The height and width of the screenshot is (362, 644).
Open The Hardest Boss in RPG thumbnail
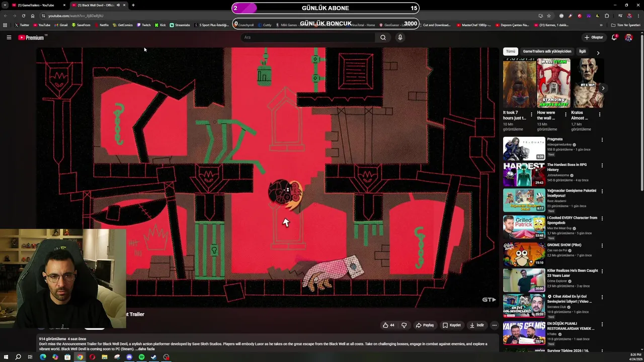[524, 174]
